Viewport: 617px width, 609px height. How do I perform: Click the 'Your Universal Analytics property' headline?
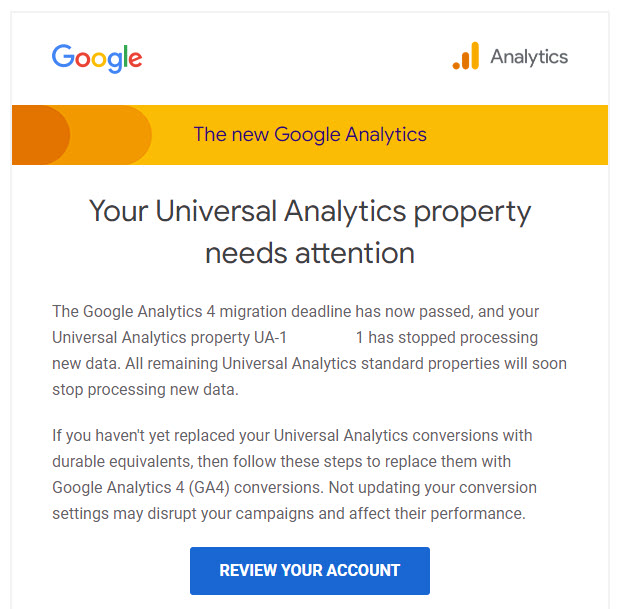point(310,212)
